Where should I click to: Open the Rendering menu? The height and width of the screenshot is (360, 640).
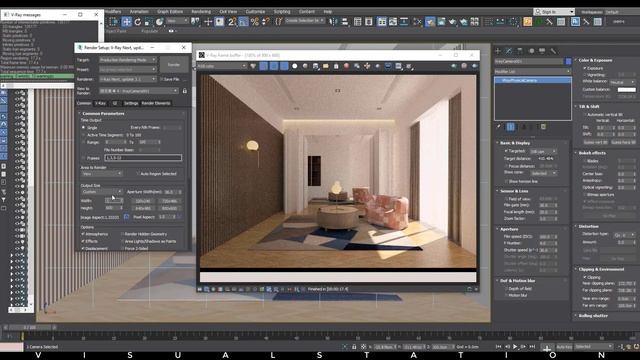coord(201,11)
